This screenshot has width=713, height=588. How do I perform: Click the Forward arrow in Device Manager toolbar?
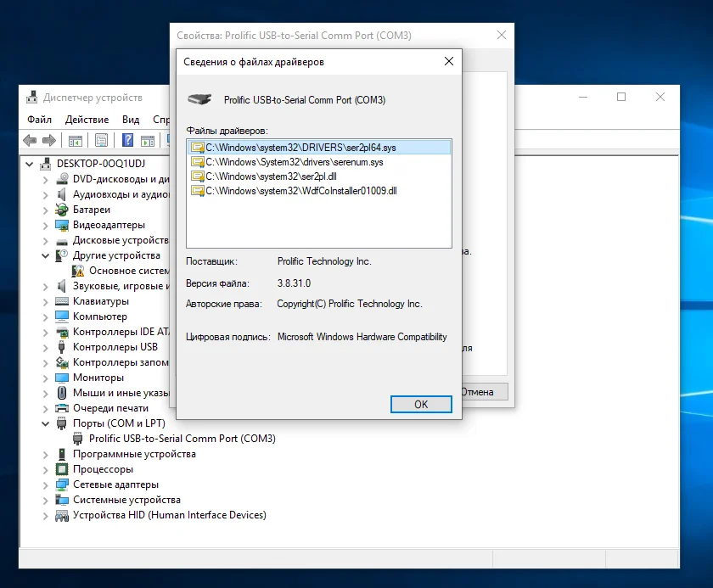pyautogui.click(x=48, y=140)
